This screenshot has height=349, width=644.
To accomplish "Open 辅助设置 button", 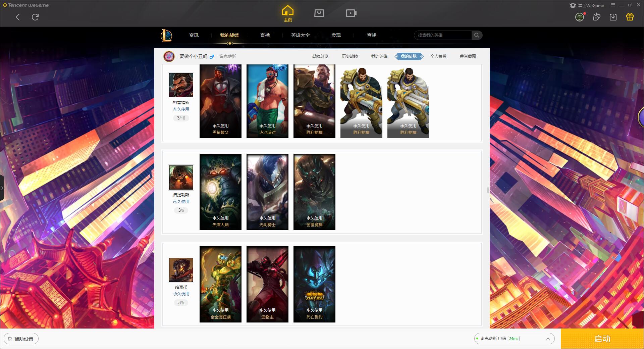I will (x=21, y=339).
